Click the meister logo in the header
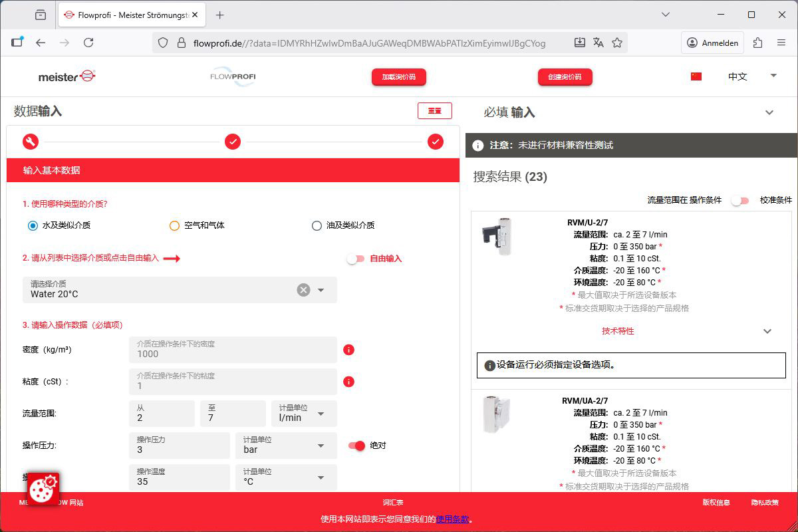This screenshot has height=532, width=798. [x=66, y=76]
